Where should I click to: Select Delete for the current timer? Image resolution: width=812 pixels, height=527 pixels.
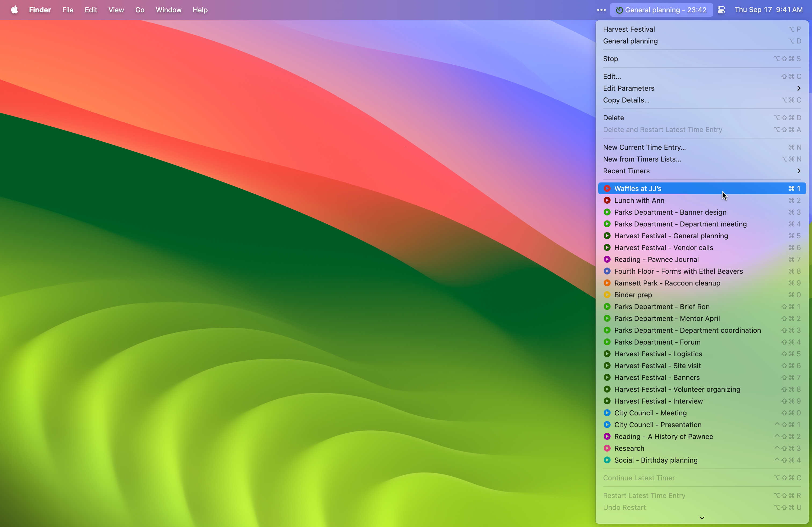[x=702, y=118]
